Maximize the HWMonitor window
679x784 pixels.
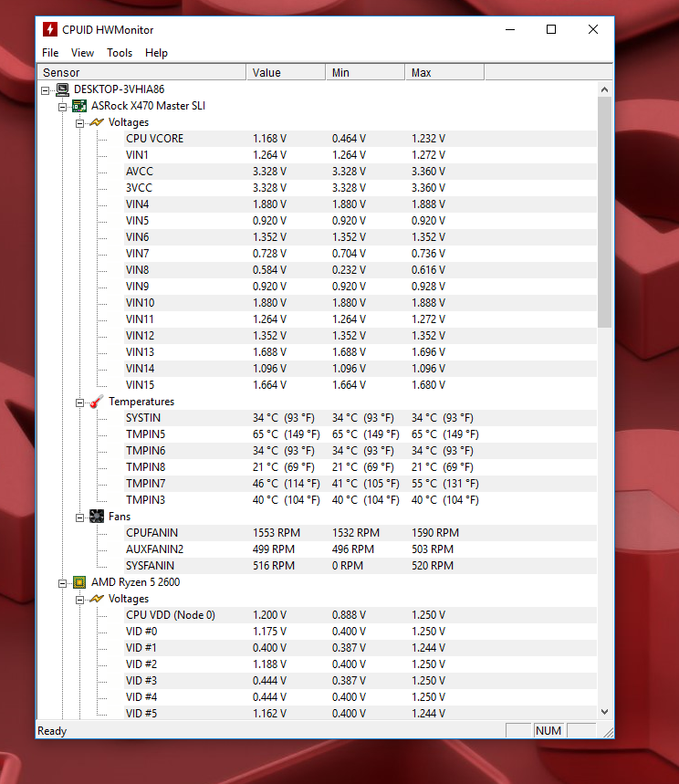click(x=551, y=29)
